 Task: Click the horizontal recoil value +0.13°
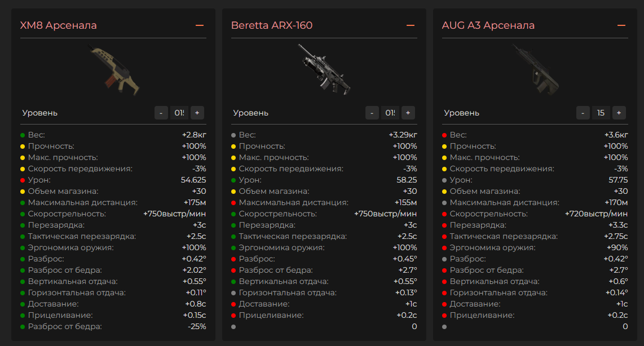point(406,293)
